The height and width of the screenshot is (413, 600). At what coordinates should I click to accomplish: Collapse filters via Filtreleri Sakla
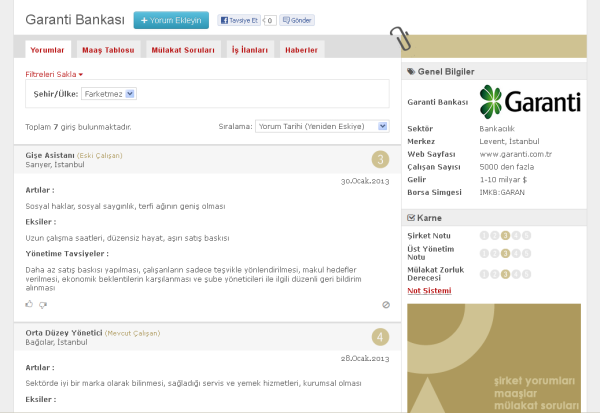coord(54,74)
